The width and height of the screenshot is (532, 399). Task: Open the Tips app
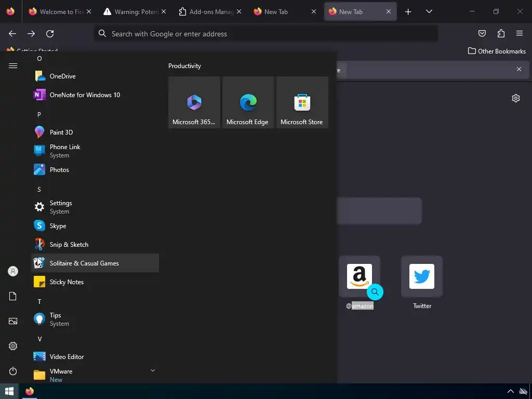tap(95, 319)
